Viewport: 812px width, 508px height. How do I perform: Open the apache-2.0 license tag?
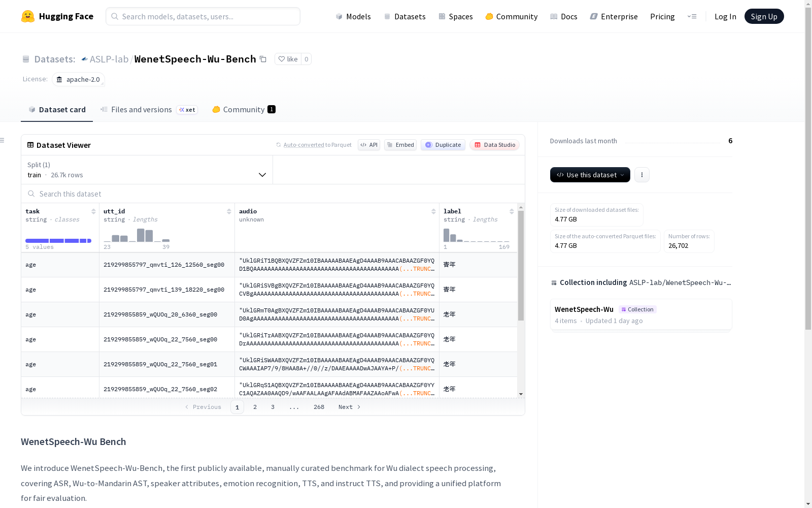click(78, 79)
